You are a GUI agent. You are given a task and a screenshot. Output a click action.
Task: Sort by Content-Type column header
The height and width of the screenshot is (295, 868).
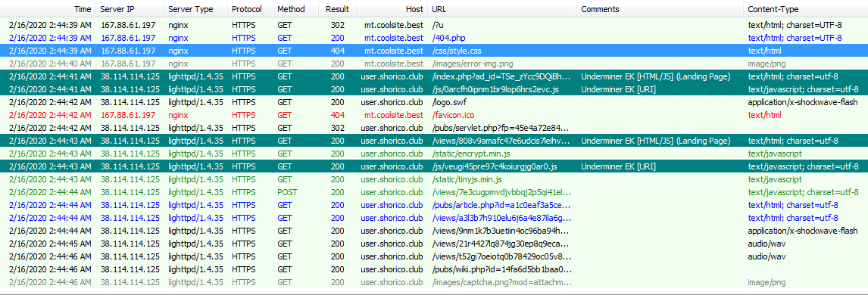pos(805,9)
